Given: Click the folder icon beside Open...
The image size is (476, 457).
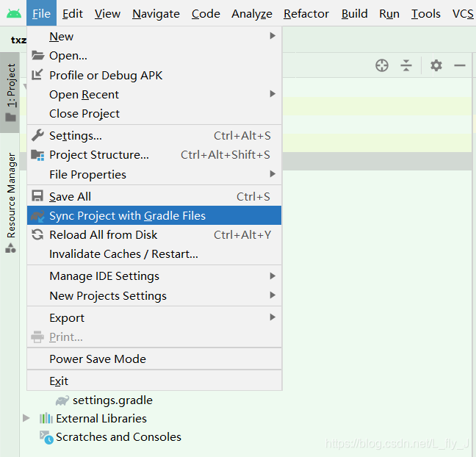Looking at the screenshot, I should click(x=37, y=55).
